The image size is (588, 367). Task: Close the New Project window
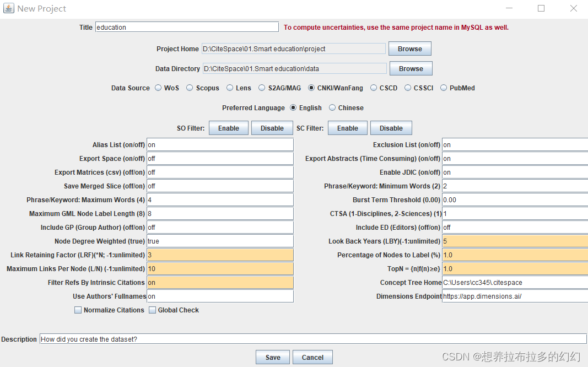(x=573, y=8)
